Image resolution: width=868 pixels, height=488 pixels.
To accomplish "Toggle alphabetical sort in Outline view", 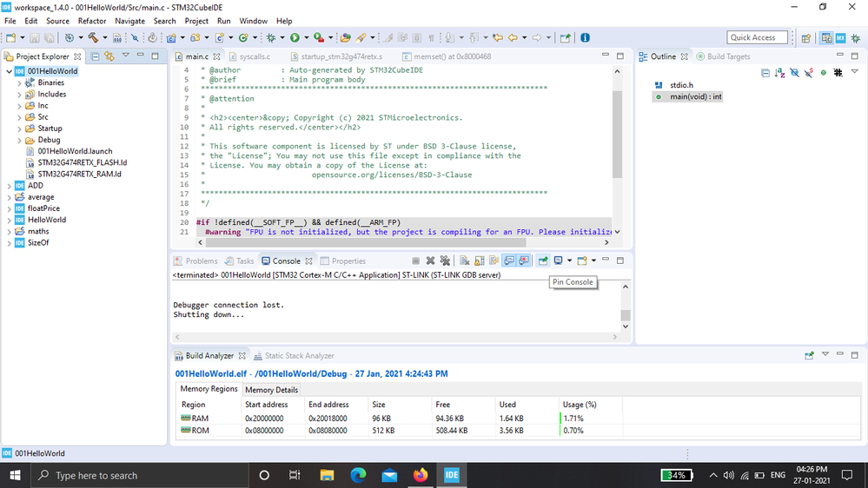I will click(780, 73).
